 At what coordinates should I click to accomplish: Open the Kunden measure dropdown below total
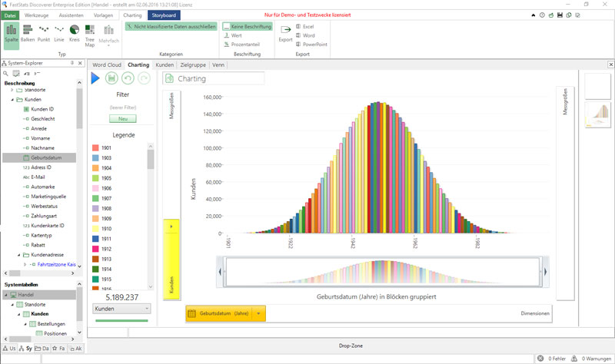pyautogui.click(x=121, y=309)
